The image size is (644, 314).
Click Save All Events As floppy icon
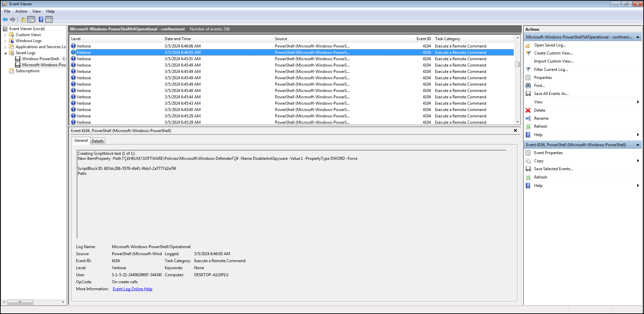528,94
